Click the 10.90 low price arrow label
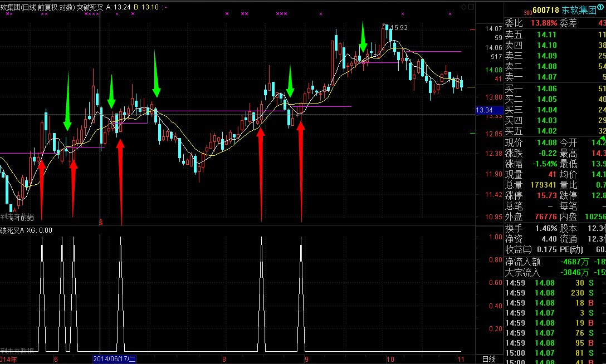Image resolution: width=606 pixels, height=364 pixels. click(22, 219)
